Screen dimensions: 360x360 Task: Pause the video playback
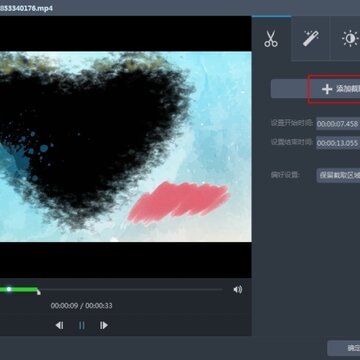pyautogui.click(x=82, y=325)
